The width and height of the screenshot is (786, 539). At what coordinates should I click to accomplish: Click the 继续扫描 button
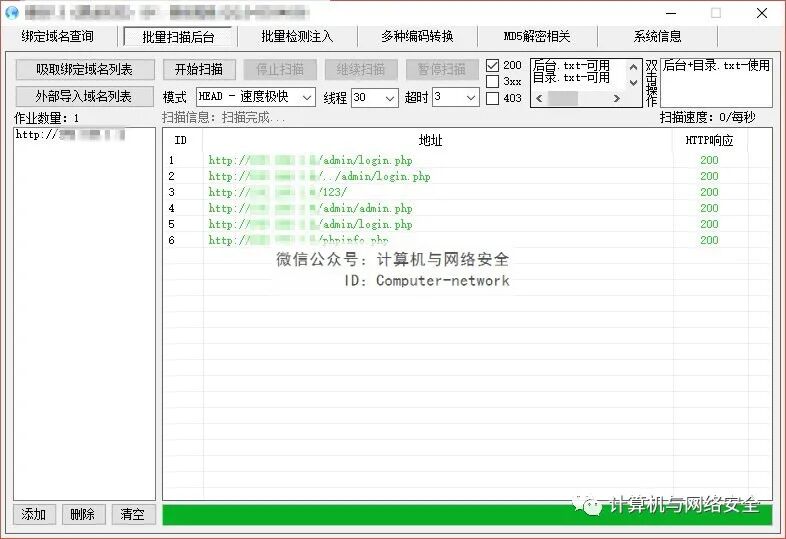tap(361, 69)
